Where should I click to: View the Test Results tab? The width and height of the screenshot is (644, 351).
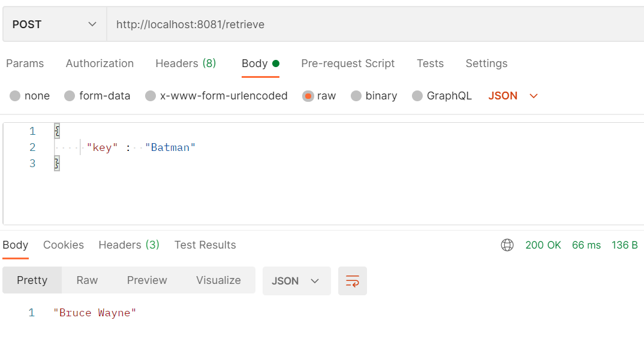pos(205,245)
